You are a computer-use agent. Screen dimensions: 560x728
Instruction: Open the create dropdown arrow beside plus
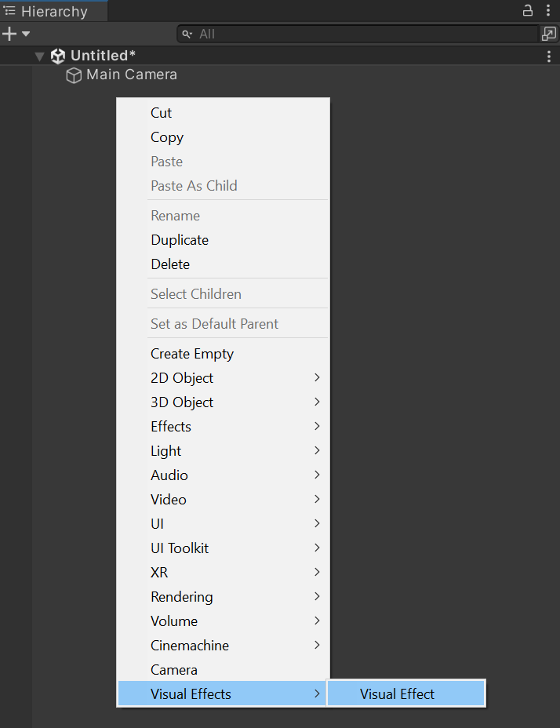tap(26, 34)
